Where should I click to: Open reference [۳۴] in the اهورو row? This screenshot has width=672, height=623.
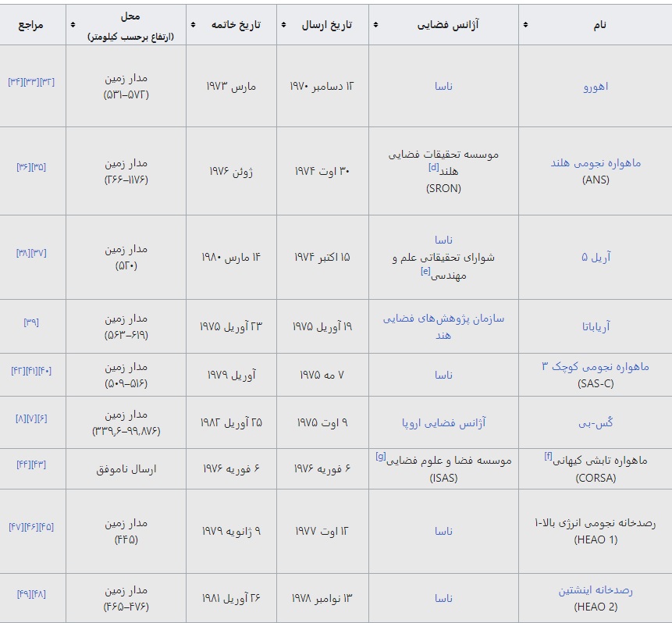16,82
